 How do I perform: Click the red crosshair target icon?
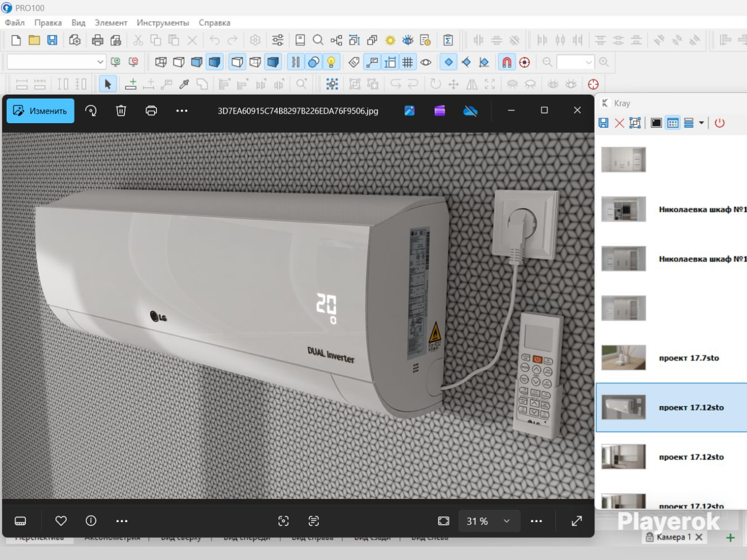pyautogui.click(x=593, y=84)
